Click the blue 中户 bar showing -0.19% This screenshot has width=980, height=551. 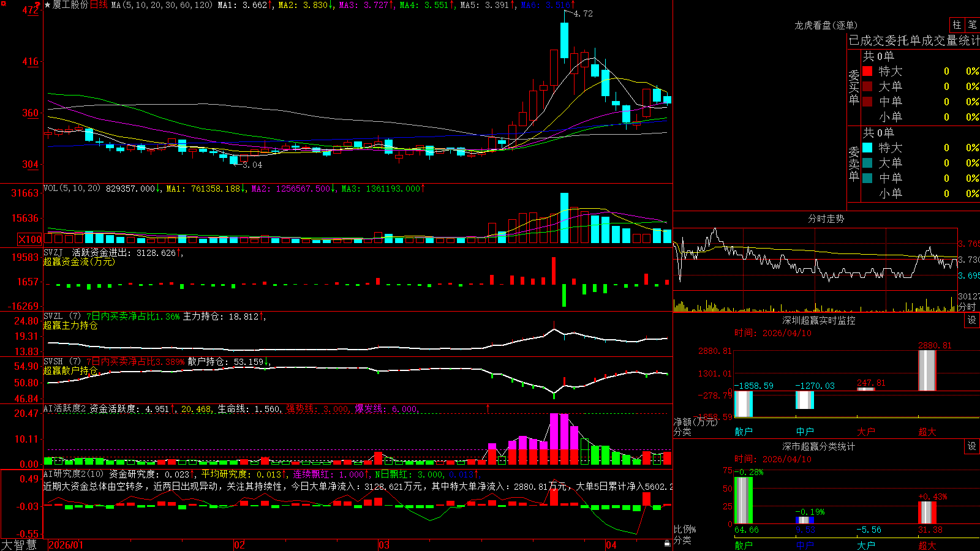pyautogui.click(x=805, y=520)
